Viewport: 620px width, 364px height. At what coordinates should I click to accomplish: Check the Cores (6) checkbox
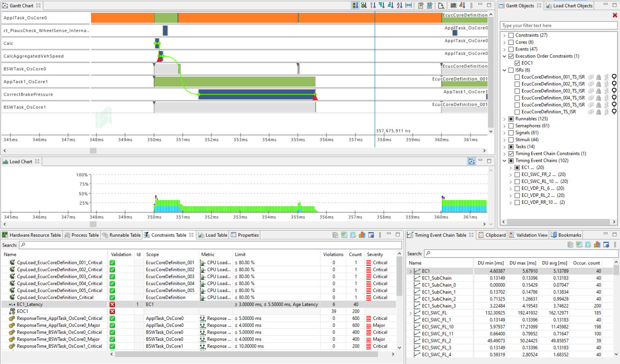[x=511, y=42]
